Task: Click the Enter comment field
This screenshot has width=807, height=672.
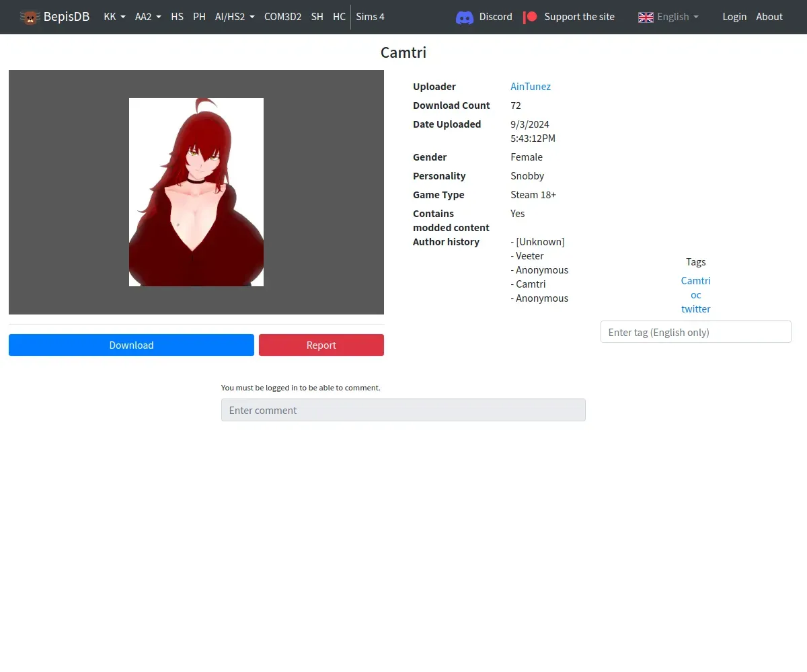Action: pos(403,410)
